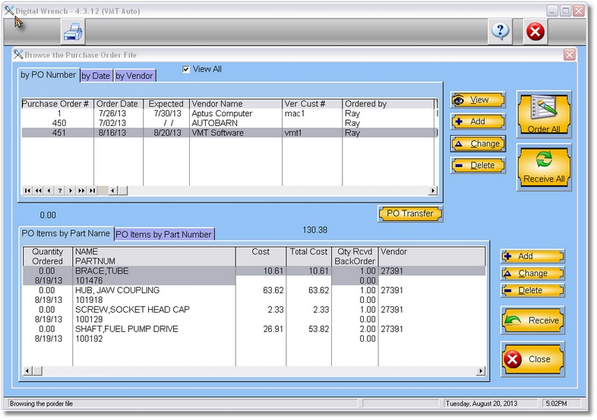Select the Aptus Computer purchase order row
The width and height of the screenshot is (597, 420).
click(x=229, y=113)
